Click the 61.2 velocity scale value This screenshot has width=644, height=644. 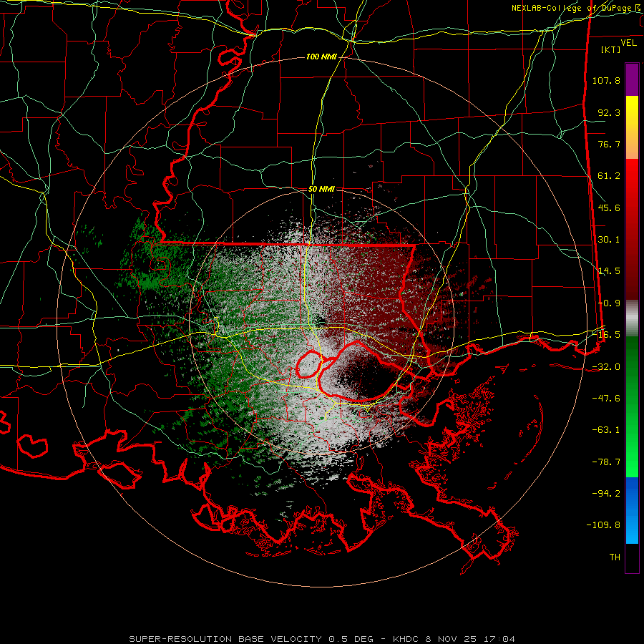coord(609,176)
